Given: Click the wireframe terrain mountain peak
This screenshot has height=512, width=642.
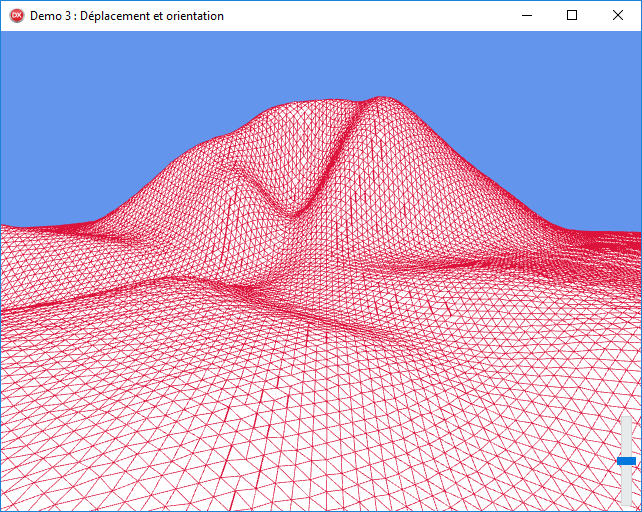Looking at the screenshot, I should 381,99.
